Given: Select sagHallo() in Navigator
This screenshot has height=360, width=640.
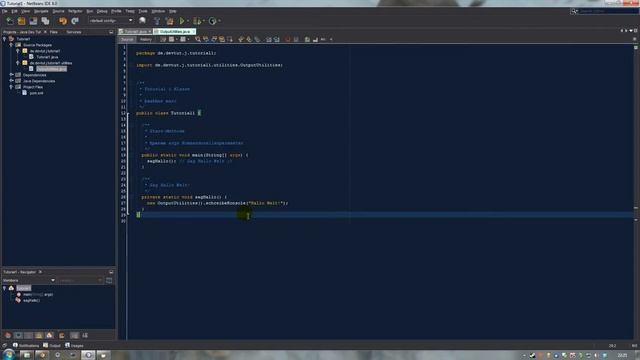Looking at the screenshot, I should tap(31, 300).
